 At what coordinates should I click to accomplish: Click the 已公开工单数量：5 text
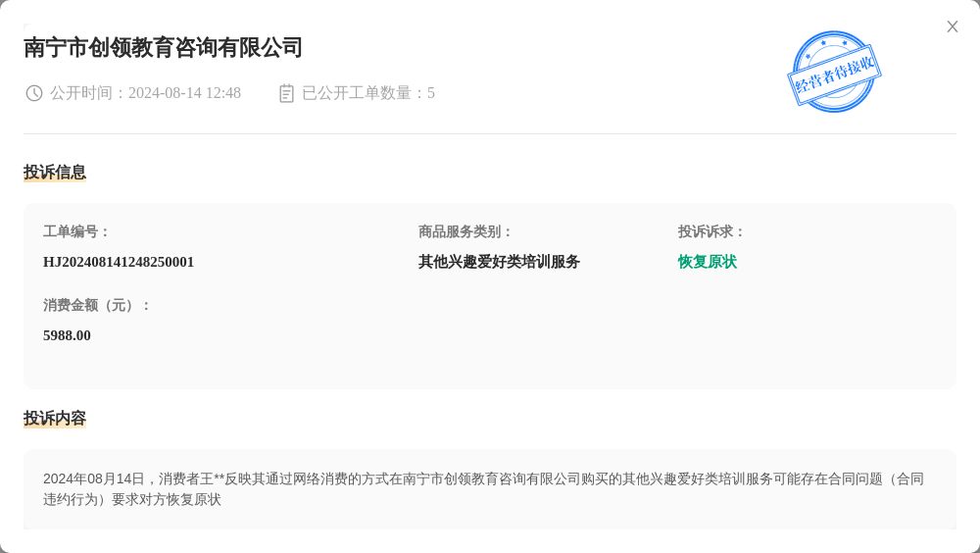point(368,93)
